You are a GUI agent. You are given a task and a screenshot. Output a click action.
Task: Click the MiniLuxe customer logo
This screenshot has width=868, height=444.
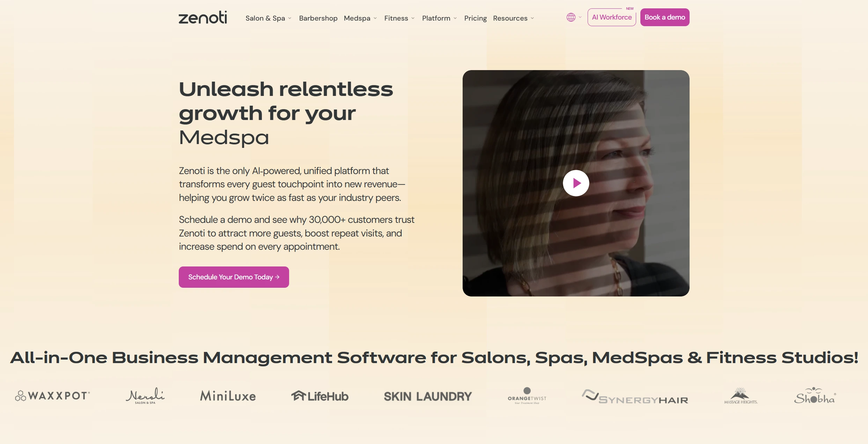[x=228, y=396]
